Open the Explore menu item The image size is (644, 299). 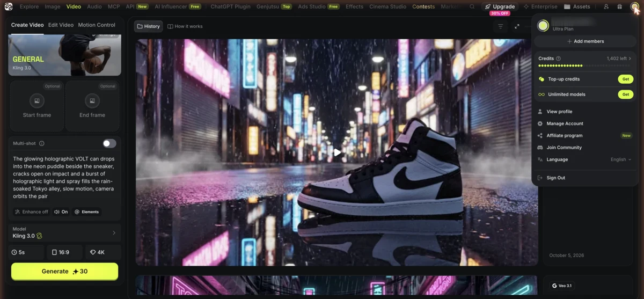pos(30,7)
